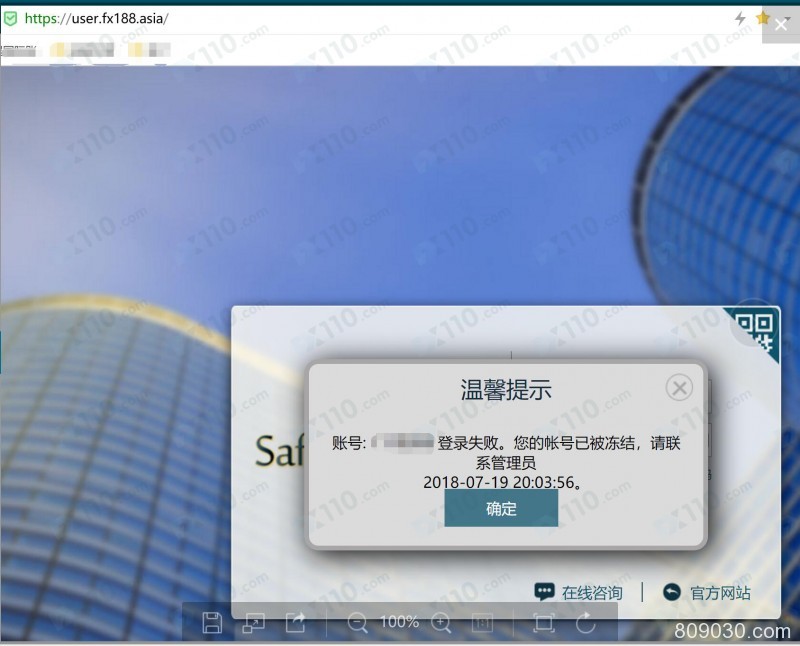Click the 温馨提示 dialog title
800x646 pixels.
pyautogui.click(x=506, y=390)
